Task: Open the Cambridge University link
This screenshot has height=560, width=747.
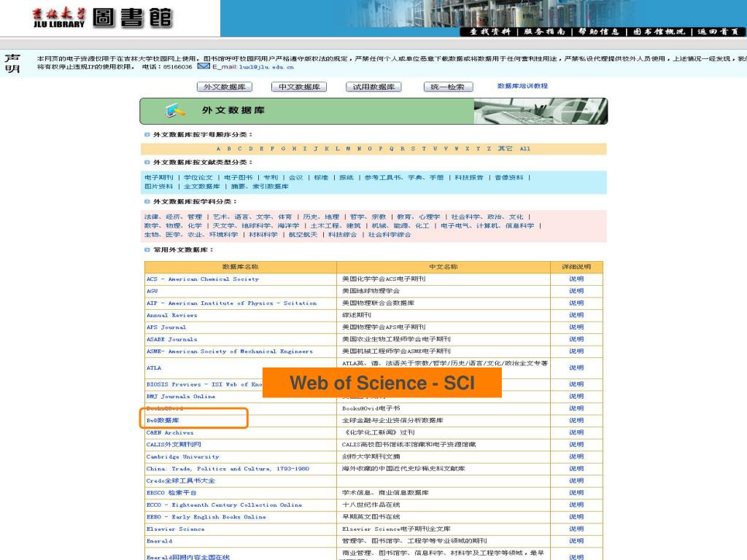Action: (182, 456)
